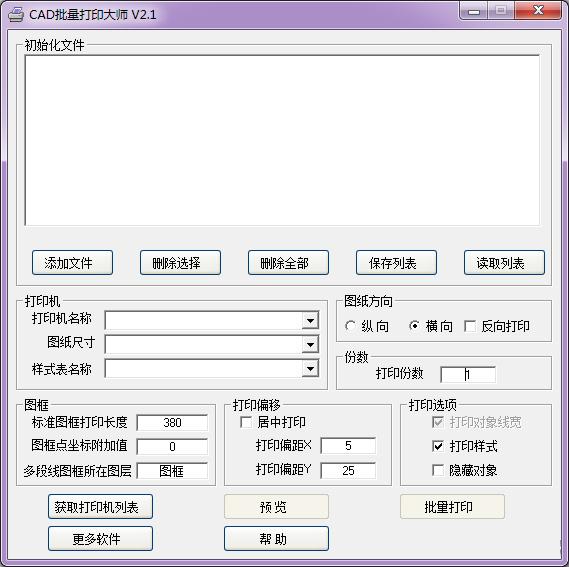The width and height of the screenshot is (569, 567).
Task: Click the 删除选择 button
Action: click(180, 262)
